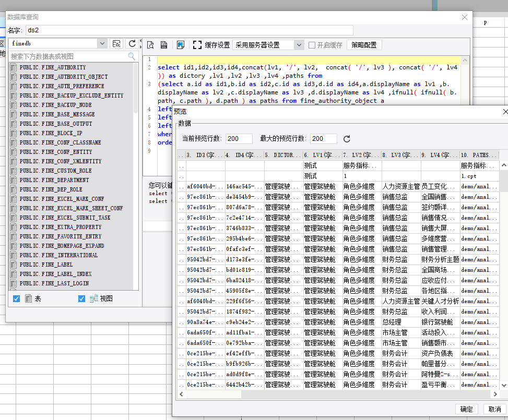
Task: Close the 预览 dialog
Action: point(505,112)
